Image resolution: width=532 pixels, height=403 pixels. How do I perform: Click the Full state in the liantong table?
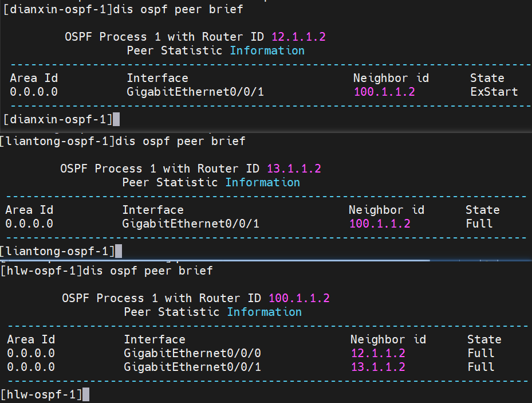tap(479, 224)
